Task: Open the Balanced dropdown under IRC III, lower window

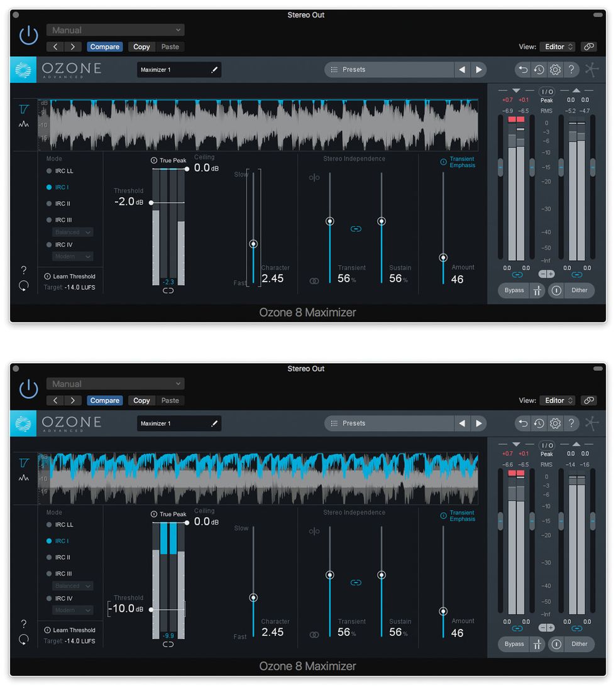Action: [x=73, y=586]
